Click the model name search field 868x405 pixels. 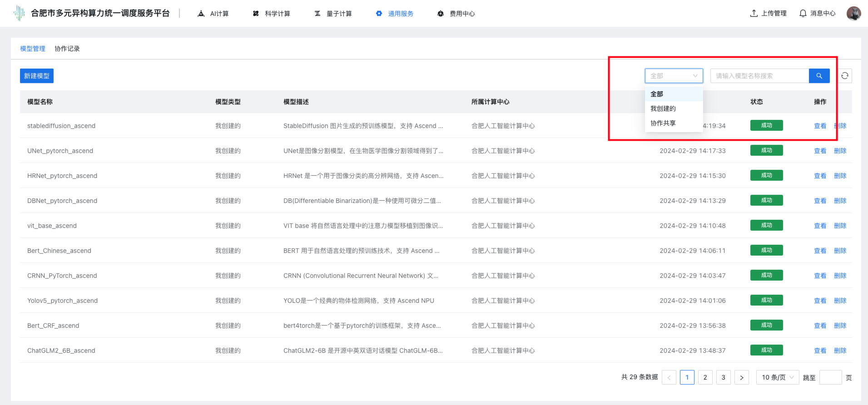(x=759, y=76)
